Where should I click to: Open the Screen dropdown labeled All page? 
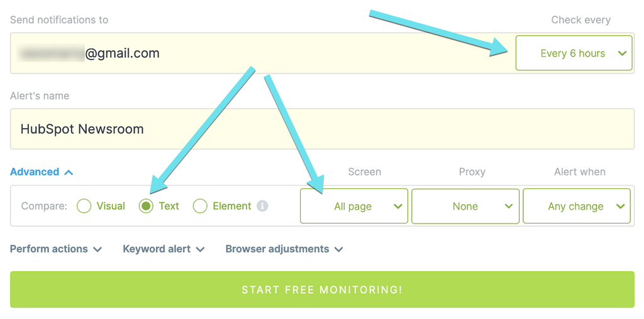[x=353, y=206]
